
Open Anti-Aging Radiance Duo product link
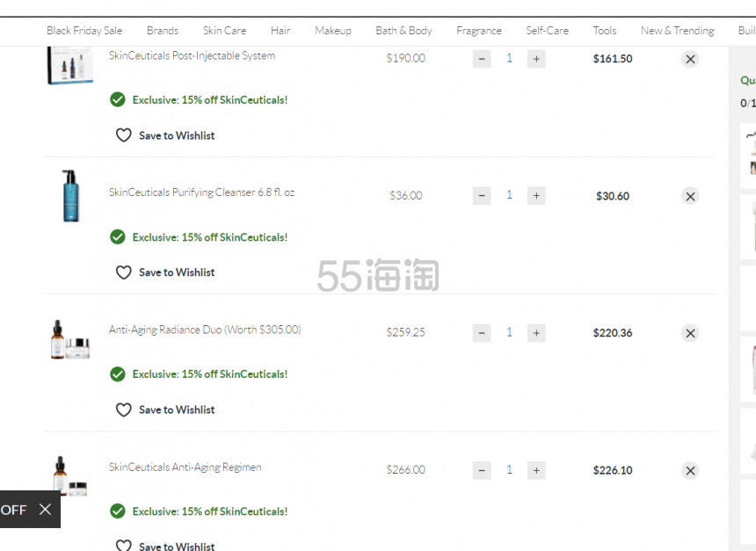(x=205, y=330)
